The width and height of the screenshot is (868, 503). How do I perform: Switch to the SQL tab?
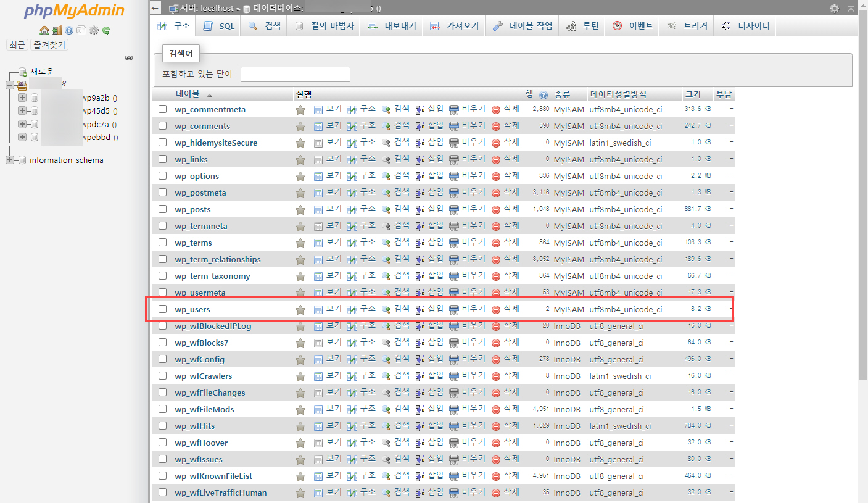219,26
